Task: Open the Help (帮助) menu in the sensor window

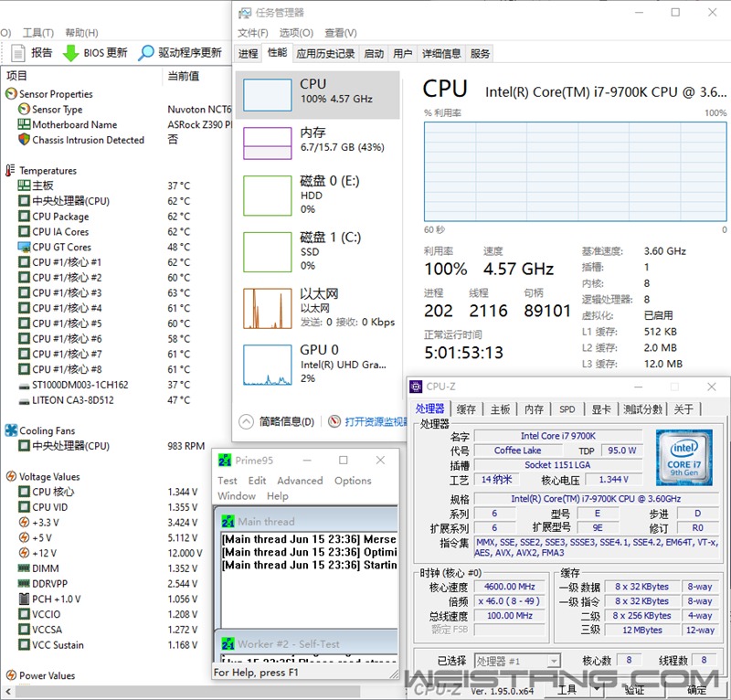Action: [81, 33]
